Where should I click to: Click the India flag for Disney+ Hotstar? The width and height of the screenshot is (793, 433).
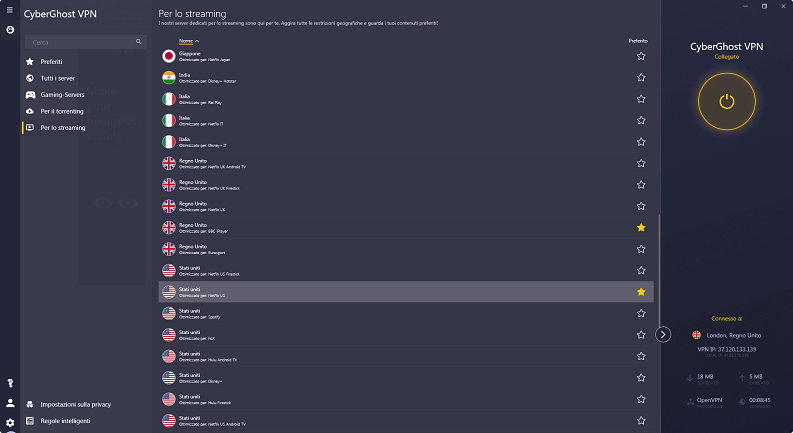(x=169, y=77)
